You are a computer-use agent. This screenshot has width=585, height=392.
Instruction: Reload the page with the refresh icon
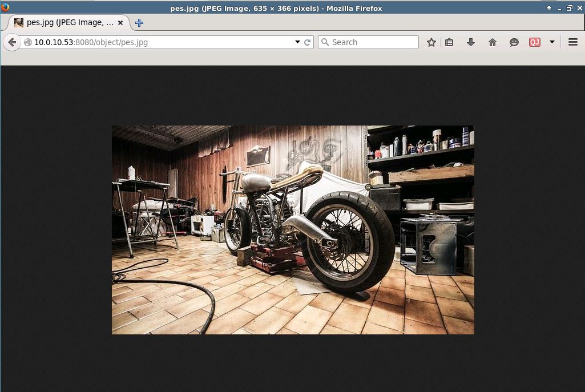point(308,42)
